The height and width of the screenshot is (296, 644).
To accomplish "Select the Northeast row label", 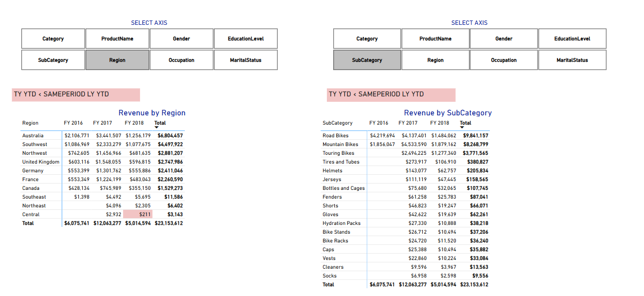I will [34, 205].
